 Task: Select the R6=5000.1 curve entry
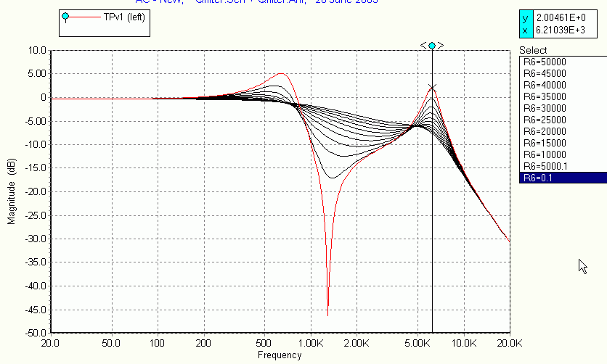pos(563,166)
